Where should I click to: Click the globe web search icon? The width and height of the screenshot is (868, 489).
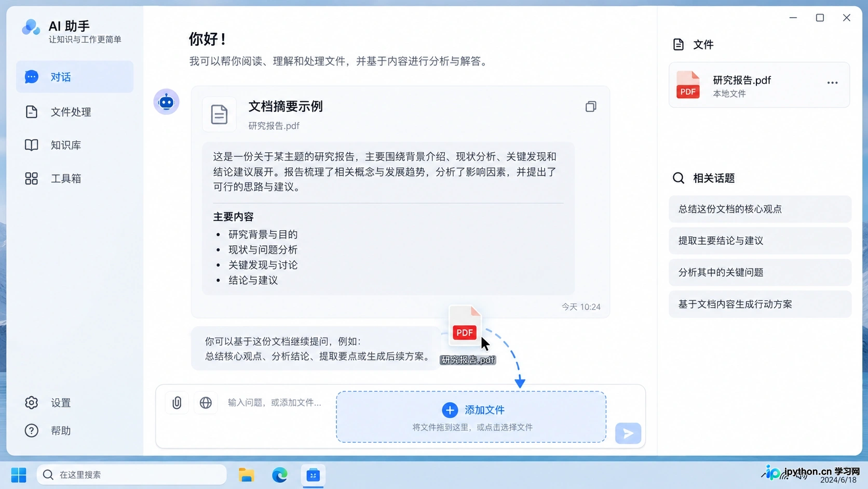[206, 403]
